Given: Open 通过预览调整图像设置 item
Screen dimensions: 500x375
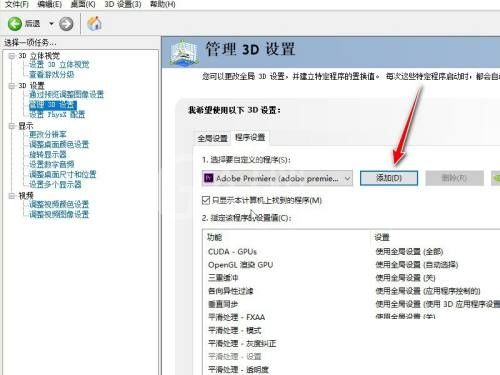Looking at the screenshot, I should click(66, 94).
